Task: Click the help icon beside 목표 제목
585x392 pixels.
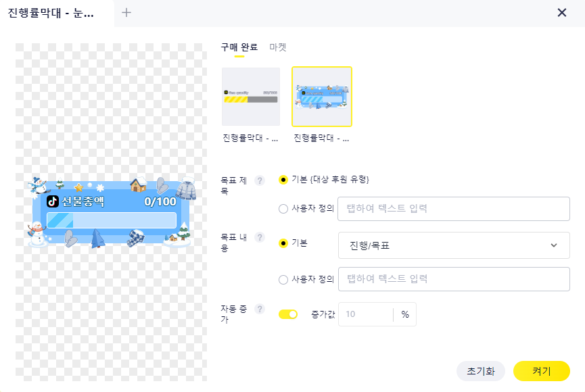Action: 260,180
